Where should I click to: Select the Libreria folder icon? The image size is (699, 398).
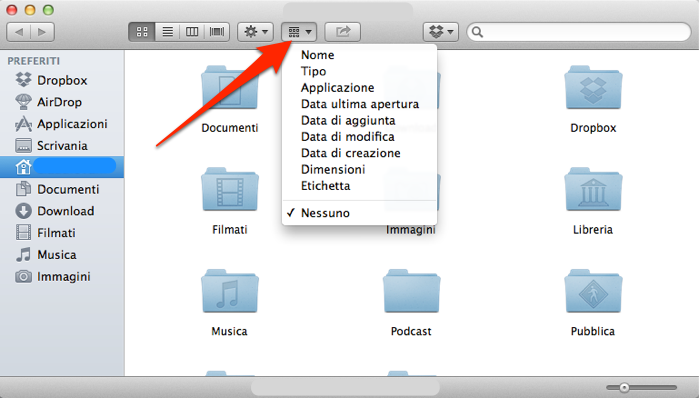pos(593,189)
